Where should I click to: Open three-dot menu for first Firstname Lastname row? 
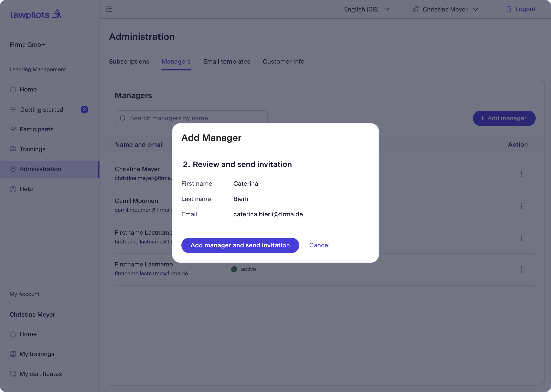(521, 238)
